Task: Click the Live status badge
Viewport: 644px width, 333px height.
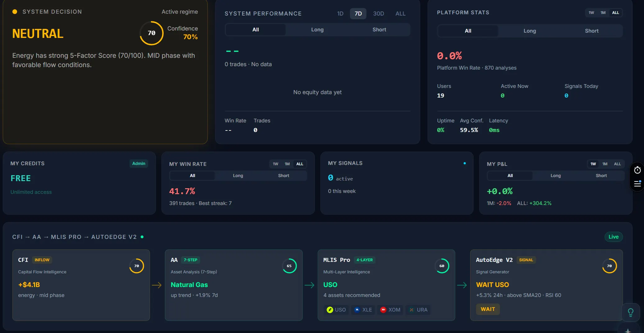Action: tap(613, 237)
